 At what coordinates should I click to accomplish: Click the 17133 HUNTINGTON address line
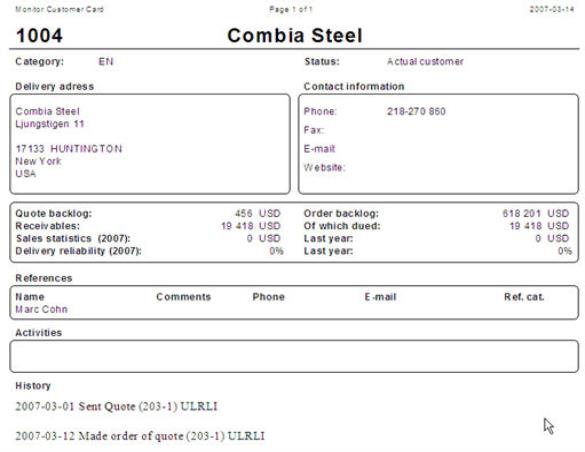(x=69, y=149)
